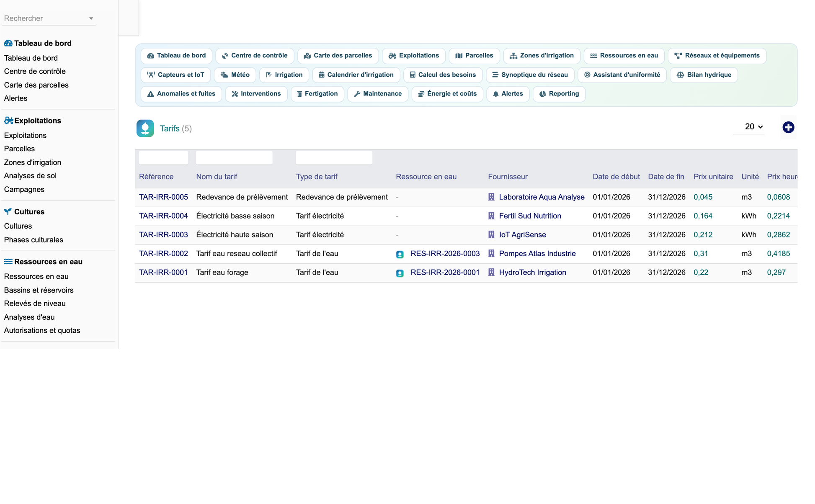Open Zones d'irrigation toolbar tab
The height and width of the screenshot is (504, 815).
[x=542, y=56]
